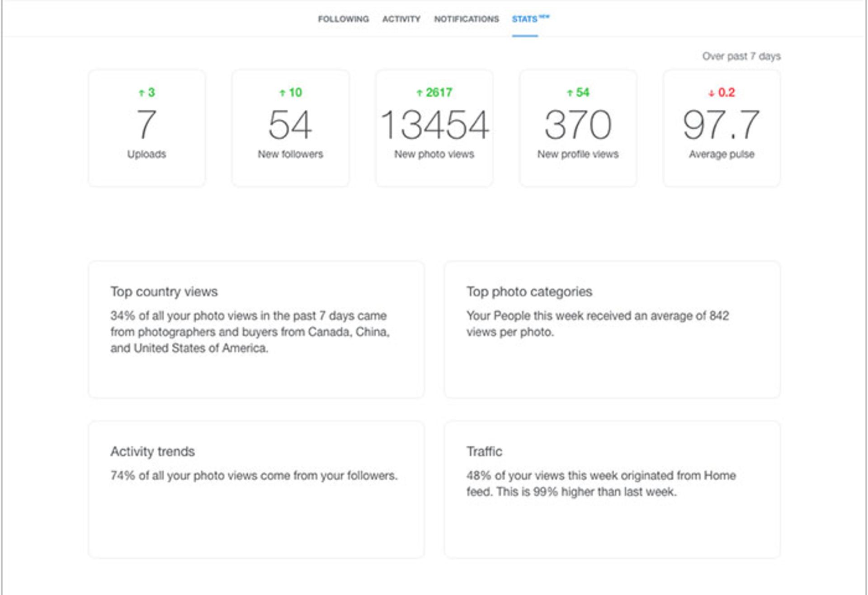Open the Following tab
Screen dimensions: 868x595
point(343,19)
